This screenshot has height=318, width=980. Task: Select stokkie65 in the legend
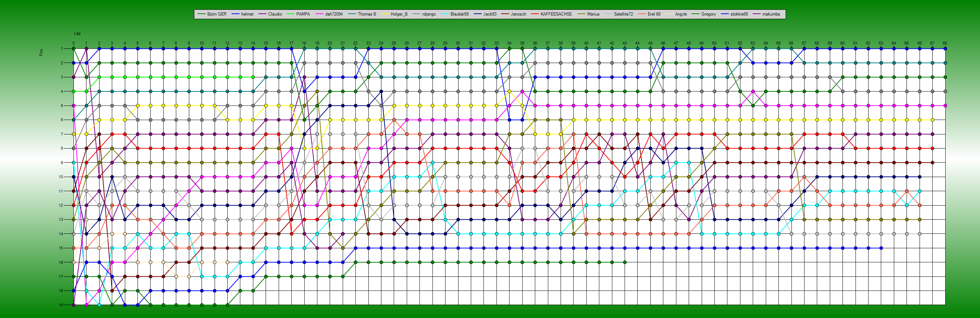pyautogui.click(x=739, y=14)
